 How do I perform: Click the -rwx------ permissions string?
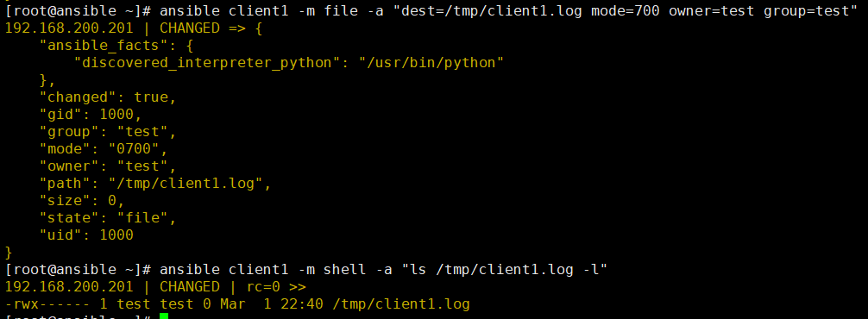47,304
